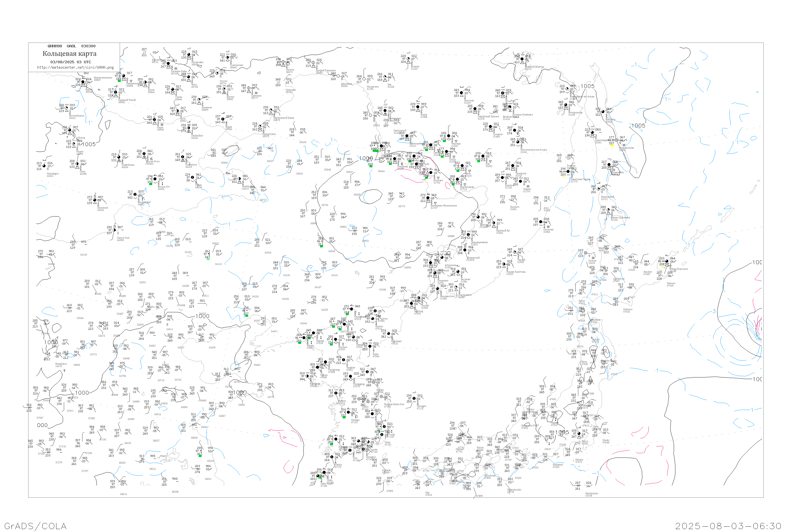Screen dimensions: 798x532
Task: Select Baruunkharaa 44241 station cloud circle
Action: (66, 108)
